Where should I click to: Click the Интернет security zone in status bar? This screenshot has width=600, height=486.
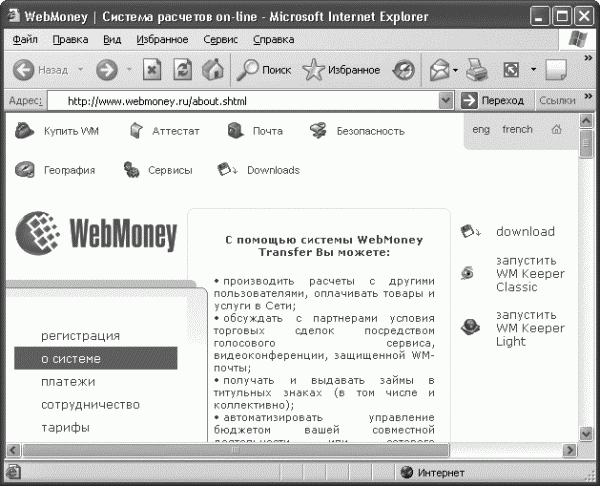click(x=432, y=473)
